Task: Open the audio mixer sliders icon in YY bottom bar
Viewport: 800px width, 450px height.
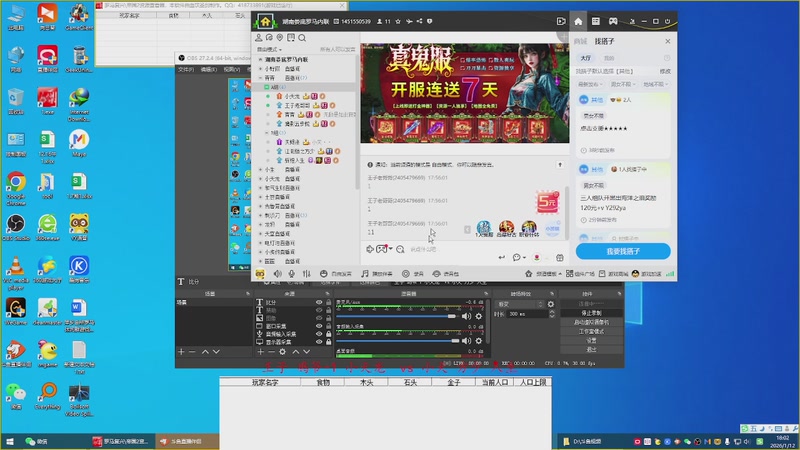Action: coord(306,274)
